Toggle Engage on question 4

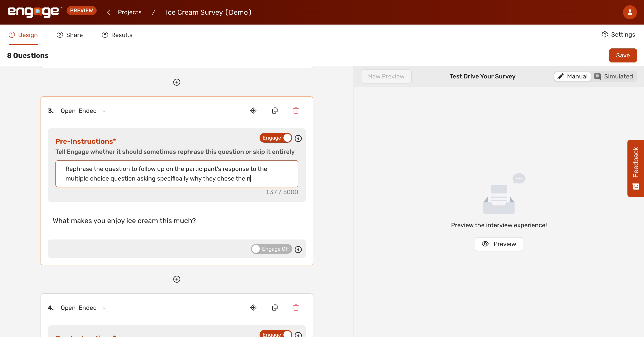click(x=276, y=334)
